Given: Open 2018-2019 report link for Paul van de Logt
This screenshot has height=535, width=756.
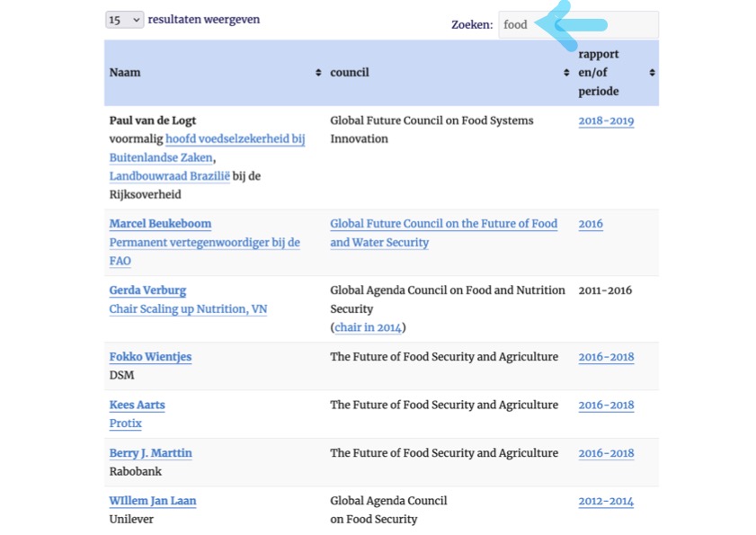Looking at the screenshot, I should pyautogui.click(x=606, y=120).
